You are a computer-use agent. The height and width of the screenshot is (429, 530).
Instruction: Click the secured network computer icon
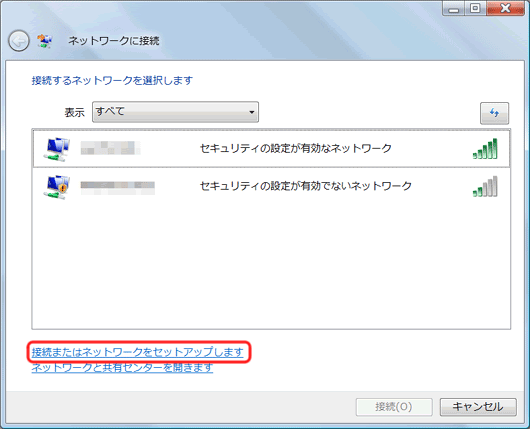(56, 149)
